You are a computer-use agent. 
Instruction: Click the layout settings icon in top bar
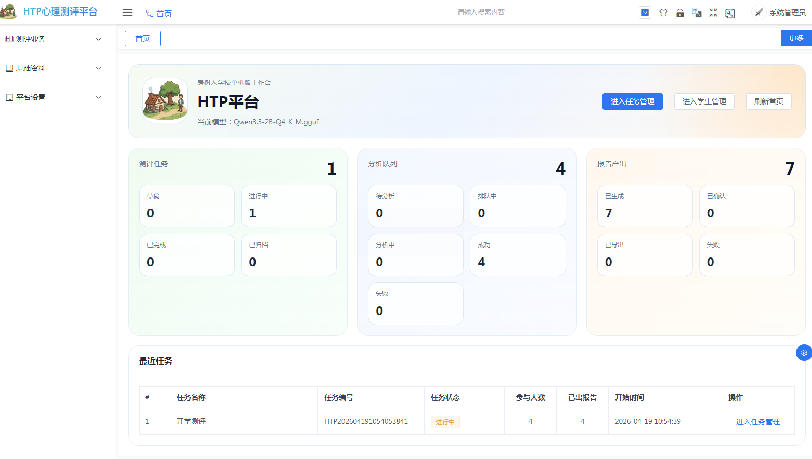tap(730, 13)
